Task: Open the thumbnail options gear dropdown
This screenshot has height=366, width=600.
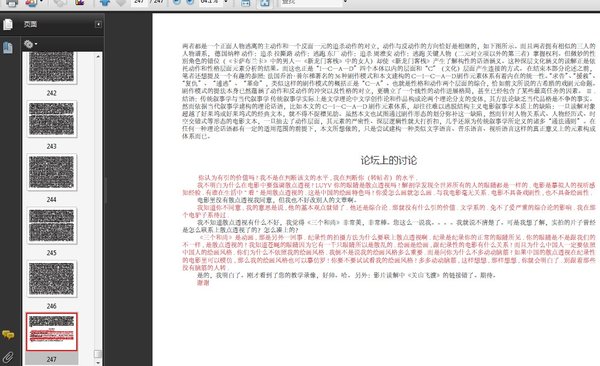Action: coord(31,44)
